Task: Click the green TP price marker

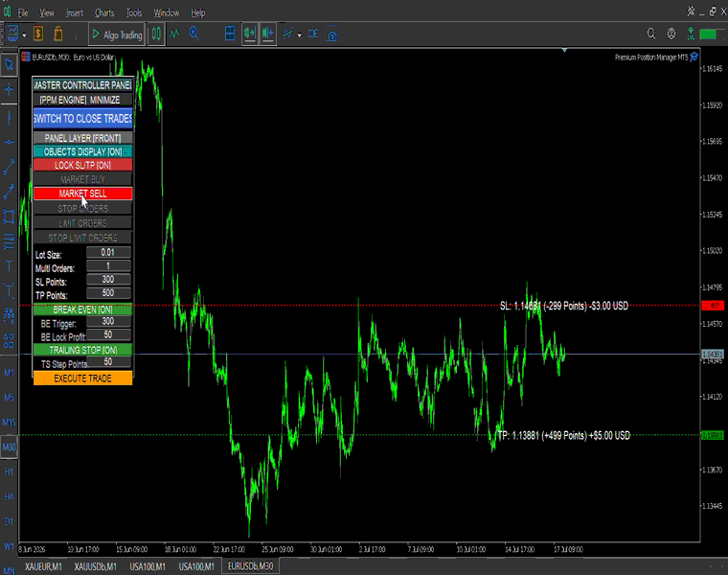Action: (713, 436)
